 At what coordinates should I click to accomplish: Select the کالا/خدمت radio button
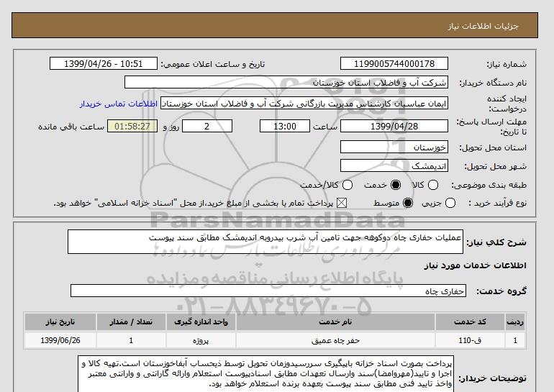(x=348, y=185)
